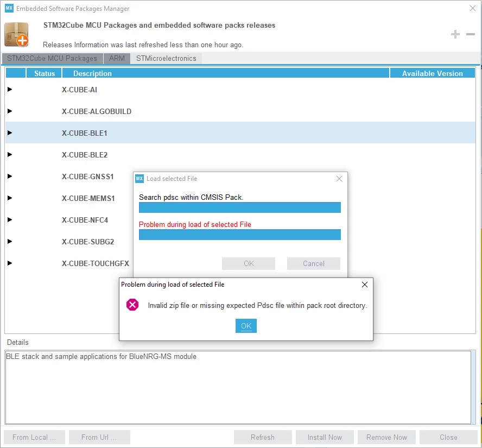Expand the X-CUBE-NFC4 row
The width and height of the screenshot is (482, 448).
pyautogui.click(x=10, y=219)
